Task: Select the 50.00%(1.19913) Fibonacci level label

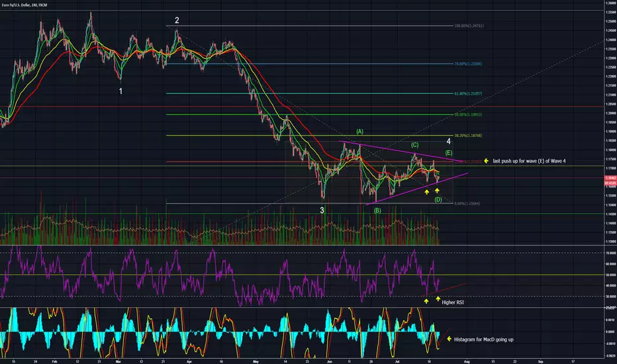Action: 468,114
